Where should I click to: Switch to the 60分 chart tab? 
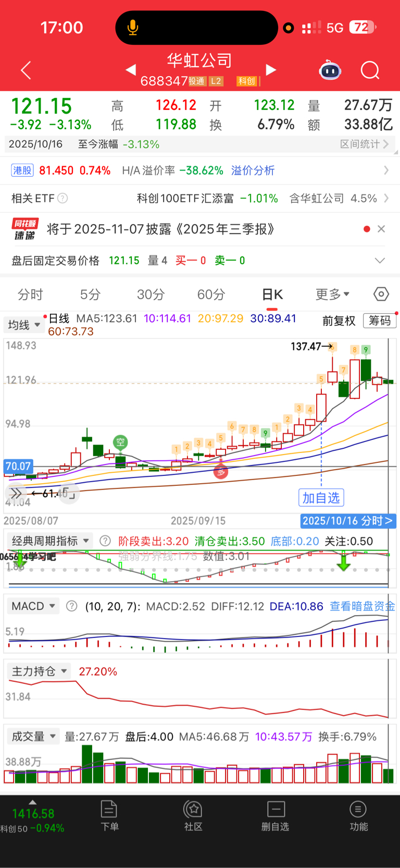[x=211, y=295]
